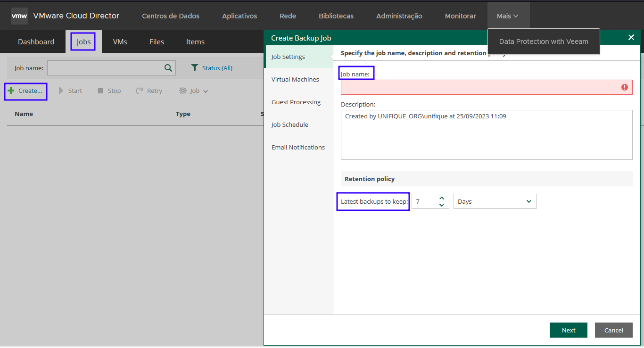Click the red Job name input in dialog
Image resolution: width=644 pixels, height=348 pixels.
(487, 87)
